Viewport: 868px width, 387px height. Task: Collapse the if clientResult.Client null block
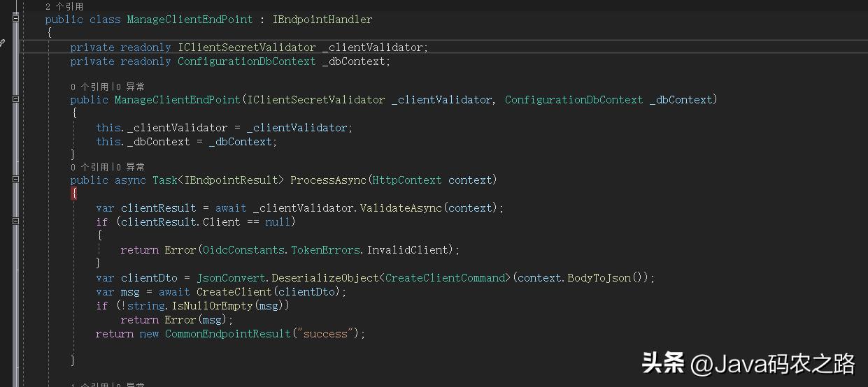click(x=15, y=221)
